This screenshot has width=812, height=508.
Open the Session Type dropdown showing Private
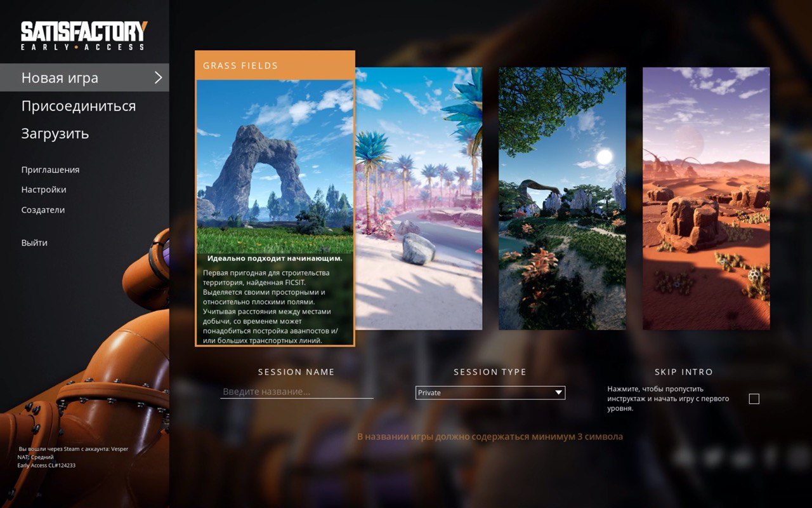[x=490, y=392]
